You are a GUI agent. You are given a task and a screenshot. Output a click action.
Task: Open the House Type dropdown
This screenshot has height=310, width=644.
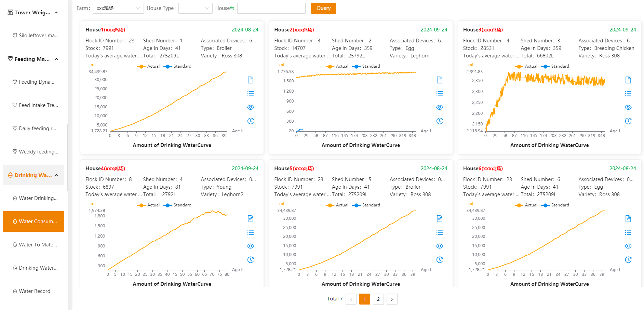(196, 8)
